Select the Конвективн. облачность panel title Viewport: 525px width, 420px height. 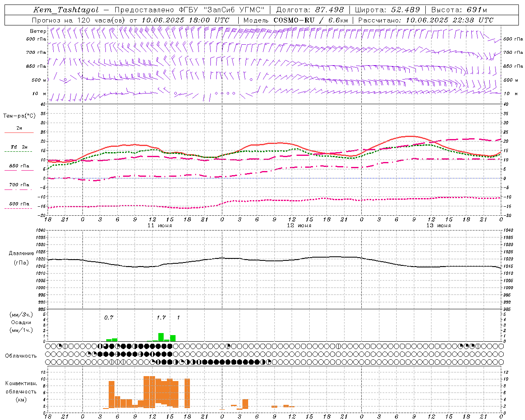point(21,387)
